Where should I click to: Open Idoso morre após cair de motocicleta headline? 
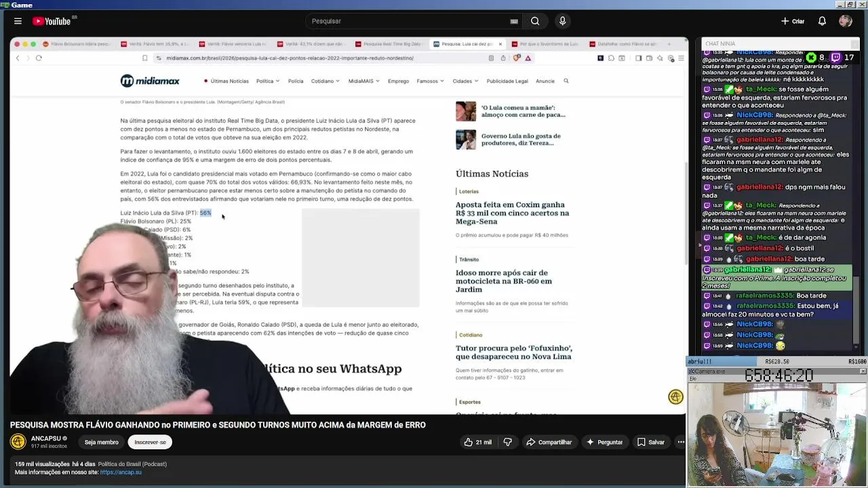point(503,281)
